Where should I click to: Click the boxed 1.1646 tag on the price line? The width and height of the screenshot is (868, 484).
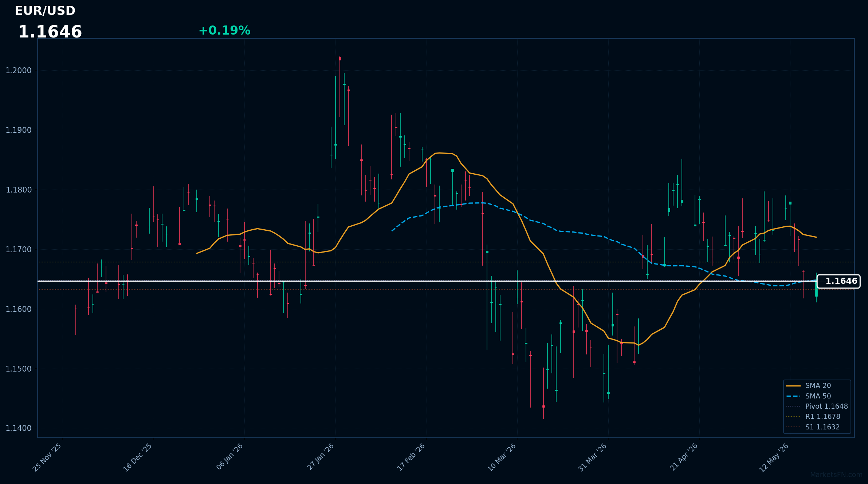point(838,281)
